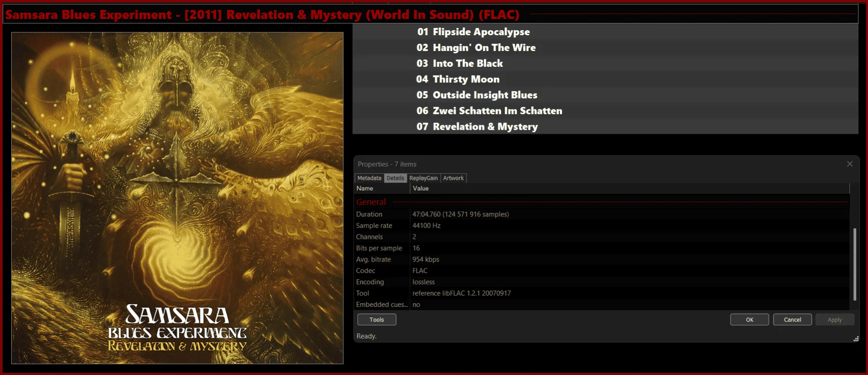Select the Details tab
The image size is (868, 375).
coord(395,178)
